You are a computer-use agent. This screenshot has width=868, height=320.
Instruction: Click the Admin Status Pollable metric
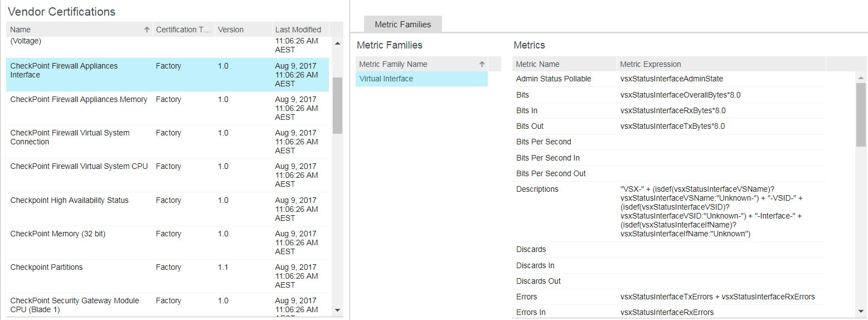(554, 79)
